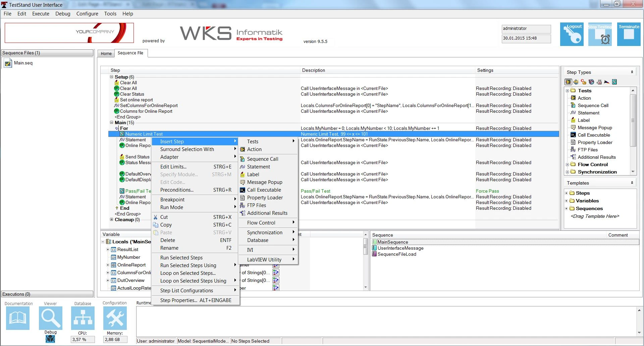The width and height of the screenshot is (644, 346).
Task: Click the Logout key icon button
Action: tap(572, 34)
